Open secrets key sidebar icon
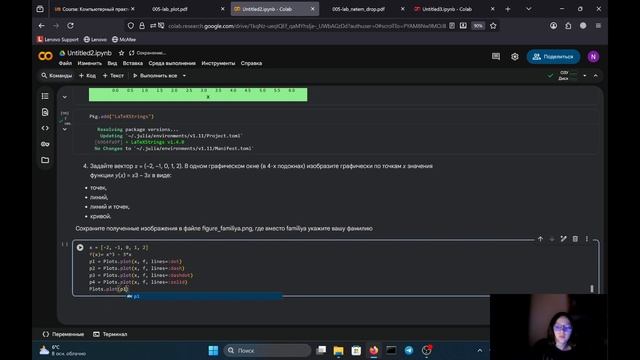Viewport: 640px width, 360px height. [x=45, y=144]
